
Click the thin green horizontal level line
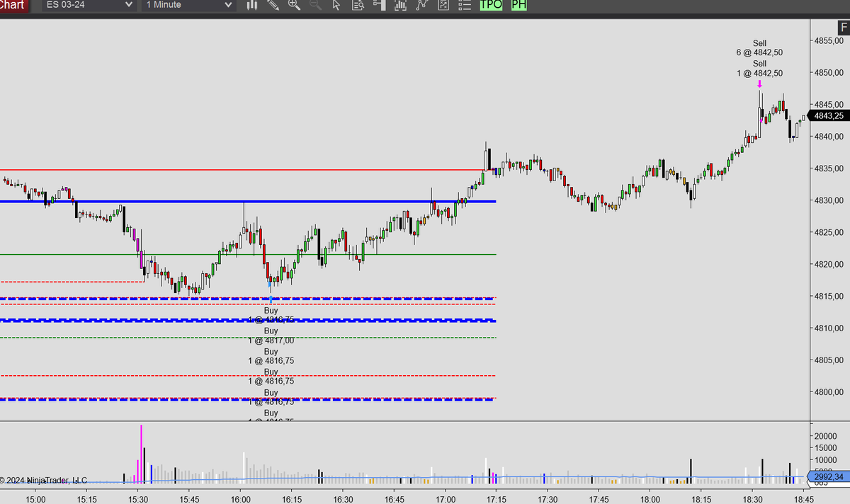[248, 254]
